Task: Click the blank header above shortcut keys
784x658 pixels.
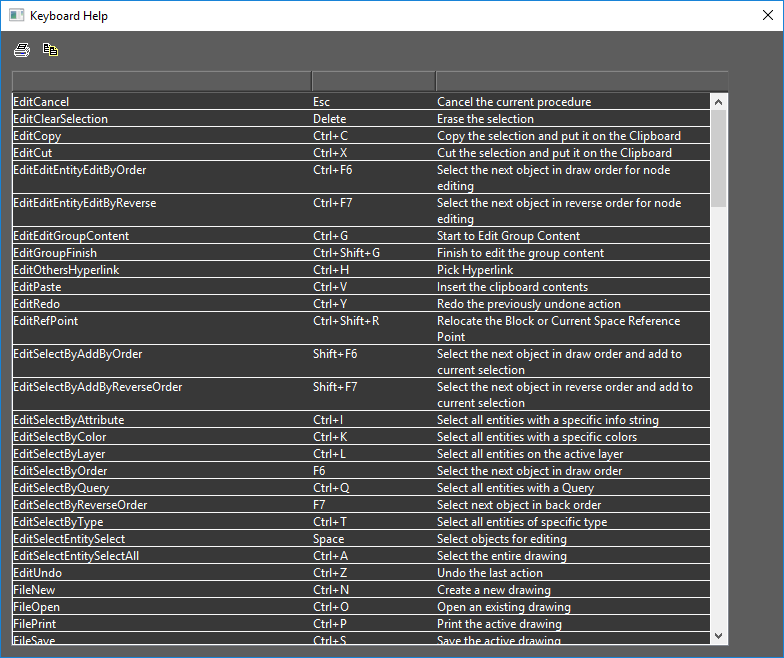Action: (x=373, y=81)
